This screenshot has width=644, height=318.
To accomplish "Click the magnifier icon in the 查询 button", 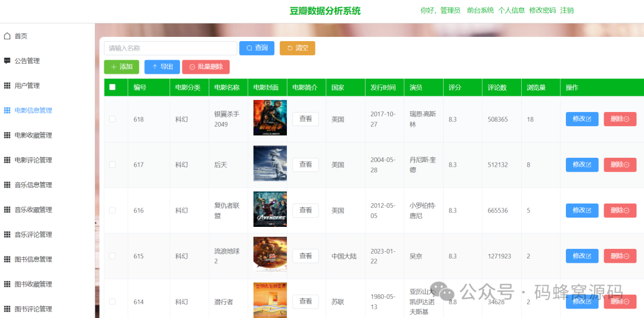I will (249, 48).
